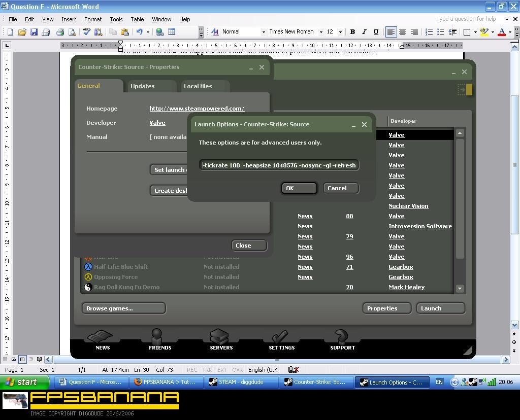Click the Steam game list scrollbar thumb
Viewport: 520px width, 420px height.
(x=460, y=198)
